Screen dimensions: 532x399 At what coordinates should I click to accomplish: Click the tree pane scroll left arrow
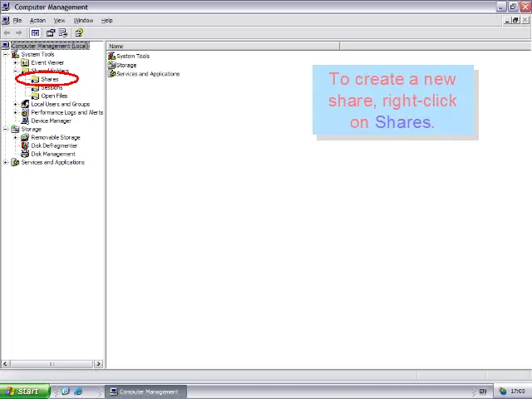[x=5, y=364]
